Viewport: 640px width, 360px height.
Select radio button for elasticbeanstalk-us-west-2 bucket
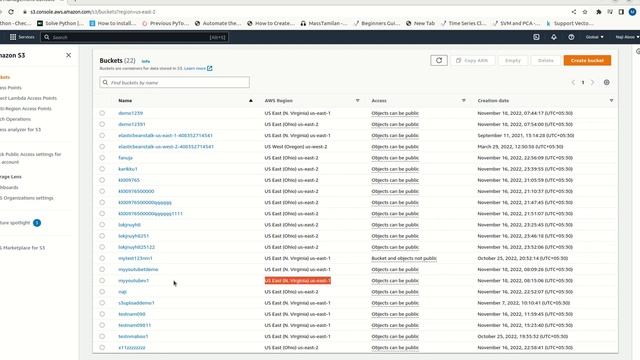(x=102, y=147)
